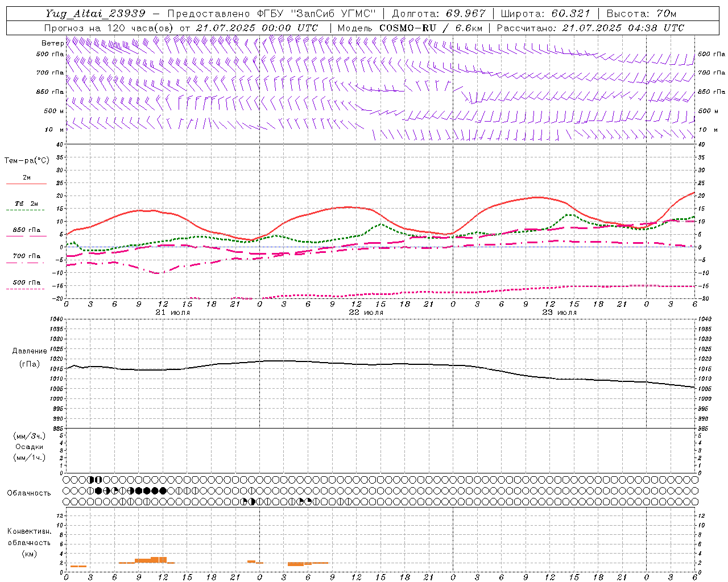This screenshot has height=582, width=728.
Task: Click the date label 21 июля
Action: pyautogui.click(x=173, y=313)
